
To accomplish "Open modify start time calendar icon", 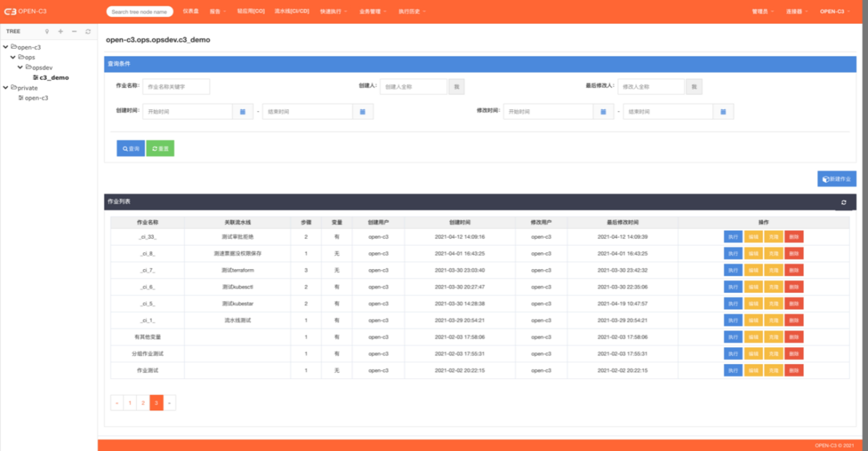I will coord(603,112).
